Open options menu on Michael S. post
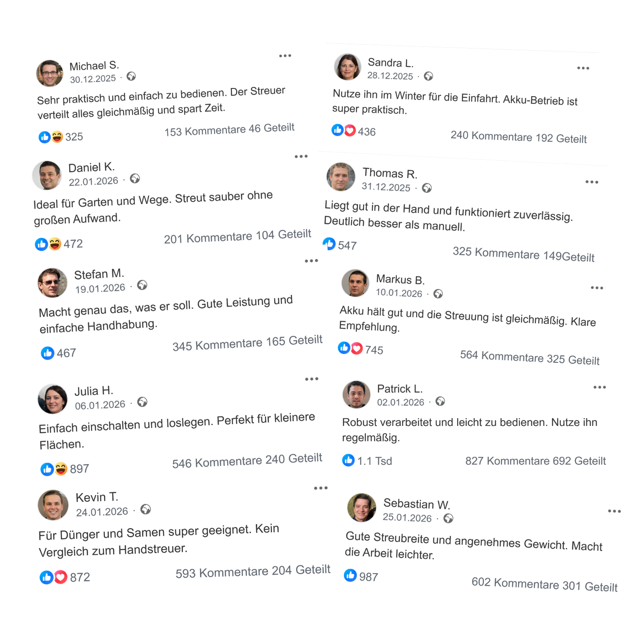644x644 pixels. 285,56
